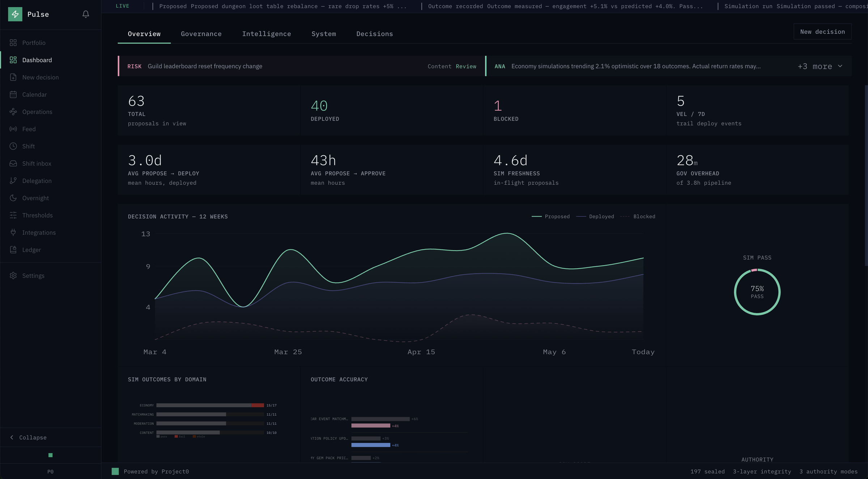Open Portfolio from the sidebar
The height and width of the screenshot is (479, 868).
click(x=51, y=43)
